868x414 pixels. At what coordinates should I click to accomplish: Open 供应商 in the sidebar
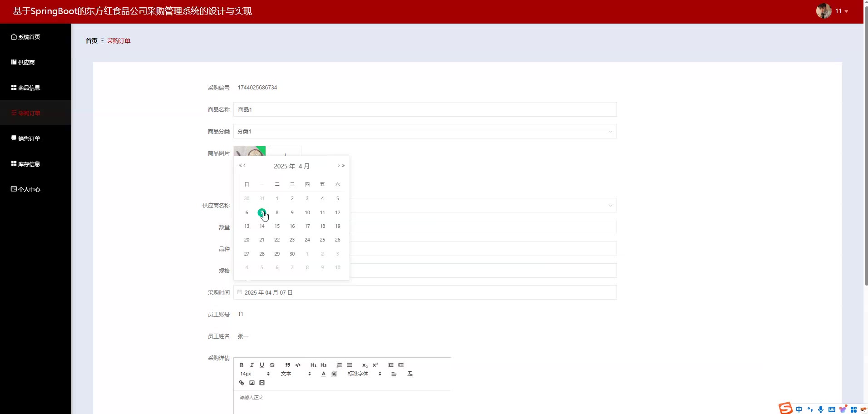coord(35,62)
